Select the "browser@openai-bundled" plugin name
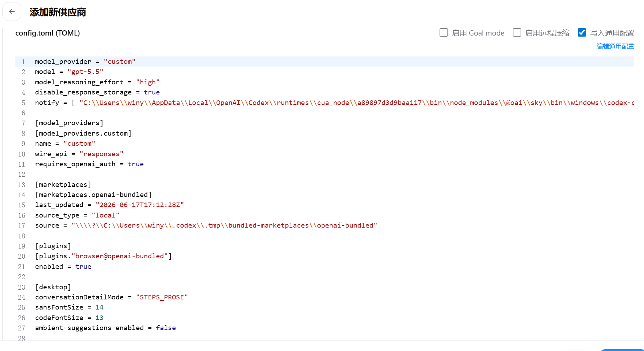The image size is (644, 351). (120, 256)
